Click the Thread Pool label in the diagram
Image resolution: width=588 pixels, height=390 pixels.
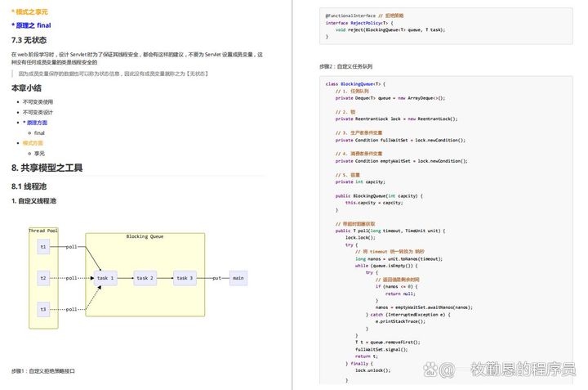pyautogui.click(x=43, y=231)
